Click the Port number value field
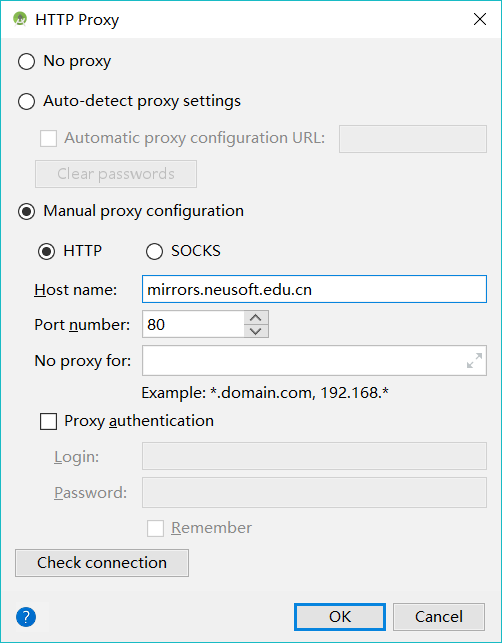Image resolution: width=502 pixels, height=643 pixels. click(x=193, y=324)
